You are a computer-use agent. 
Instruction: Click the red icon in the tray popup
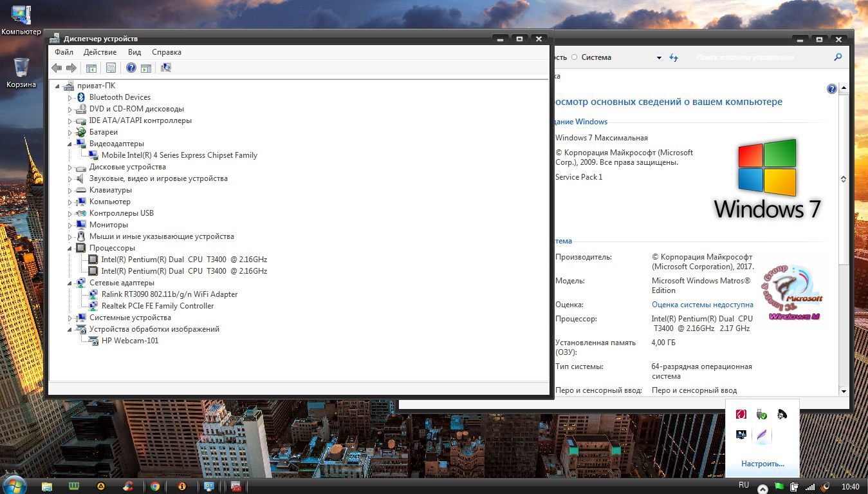[x=741, y=414]
